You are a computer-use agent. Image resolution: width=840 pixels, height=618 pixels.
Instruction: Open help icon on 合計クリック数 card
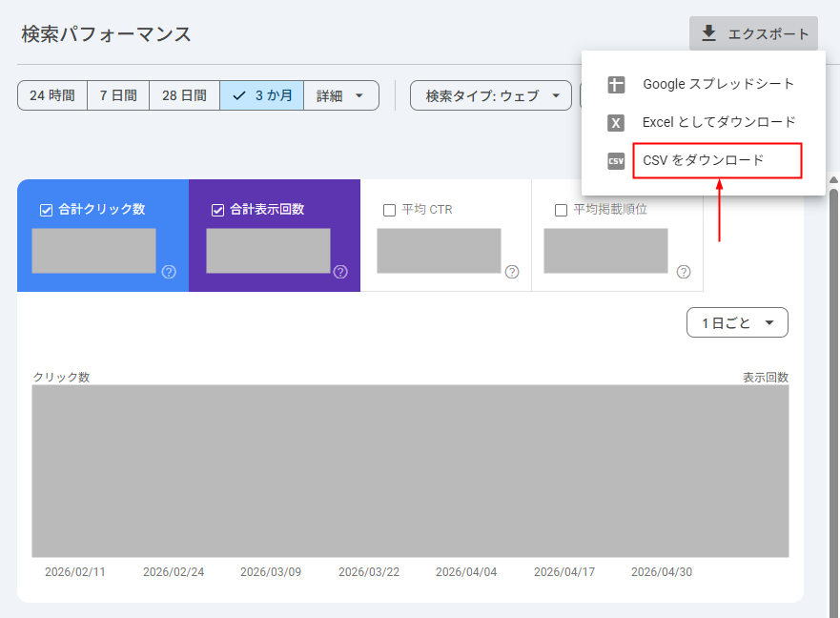[169, 272]
